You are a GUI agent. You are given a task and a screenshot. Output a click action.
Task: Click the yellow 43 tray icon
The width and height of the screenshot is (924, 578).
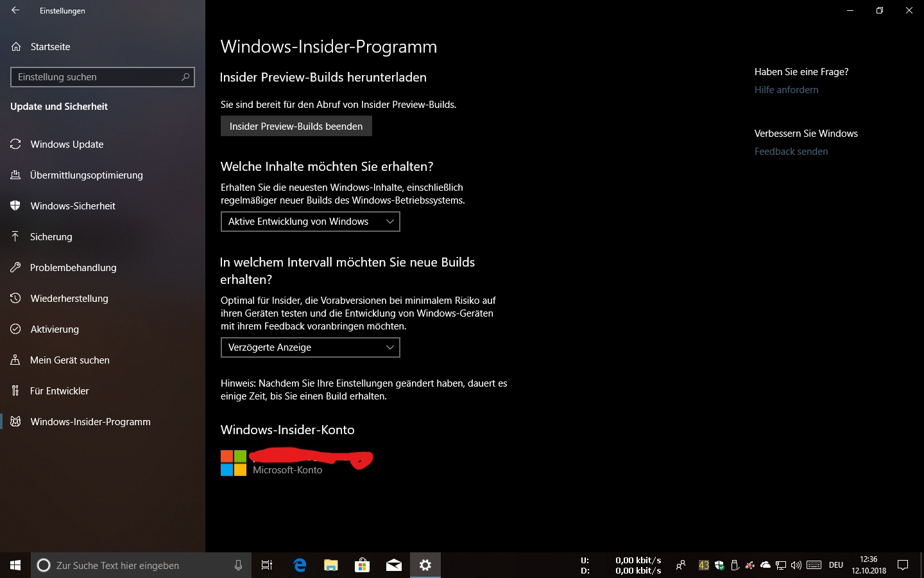tap(704, 565)
